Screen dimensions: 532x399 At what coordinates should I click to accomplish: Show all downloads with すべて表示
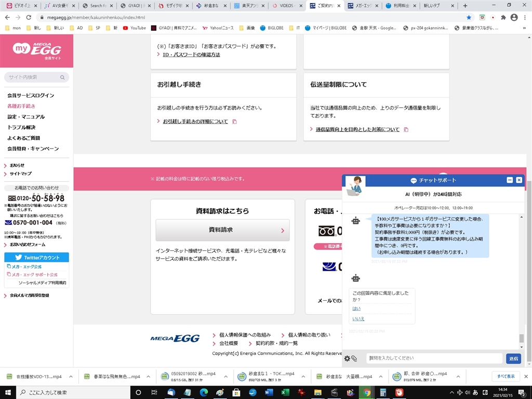click(x=506, y=377)
